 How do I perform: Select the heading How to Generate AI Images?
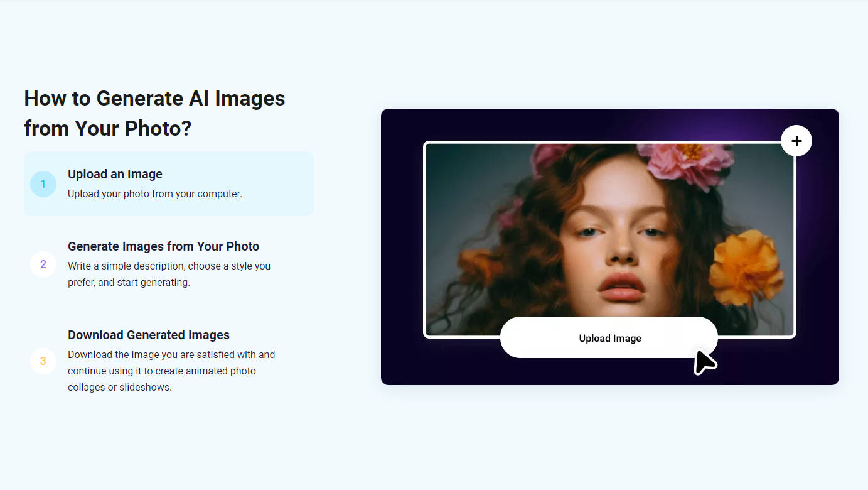pos(154,98)
